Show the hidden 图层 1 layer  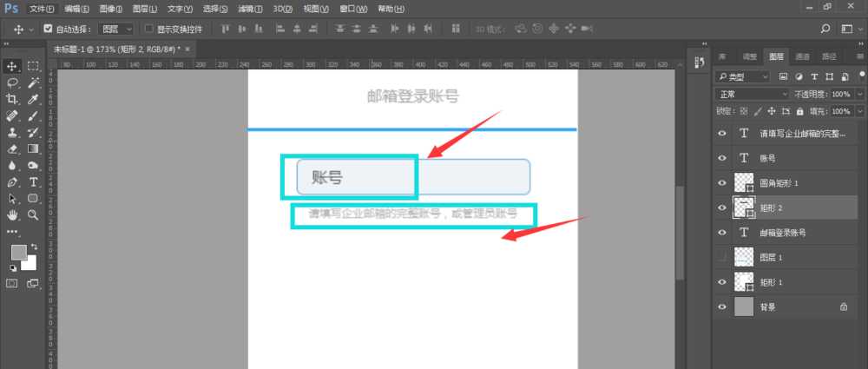722,257
